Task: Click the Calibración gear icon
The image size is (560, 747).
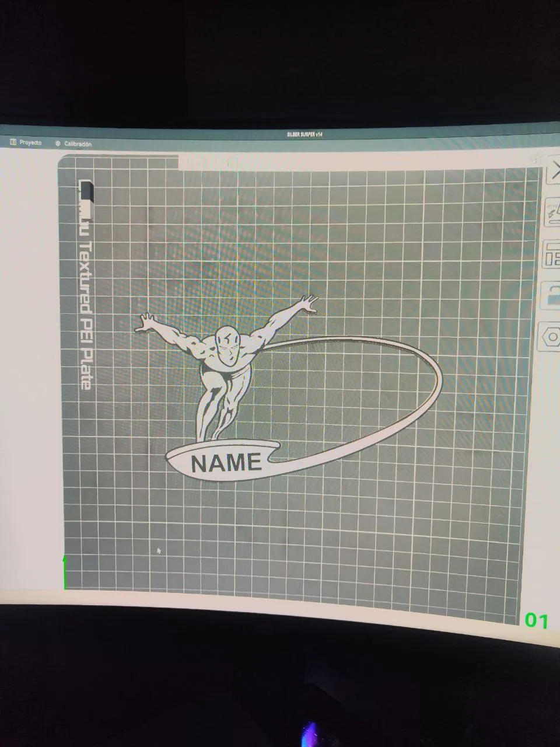Action: pyautogui.click(x=58, y=143)
